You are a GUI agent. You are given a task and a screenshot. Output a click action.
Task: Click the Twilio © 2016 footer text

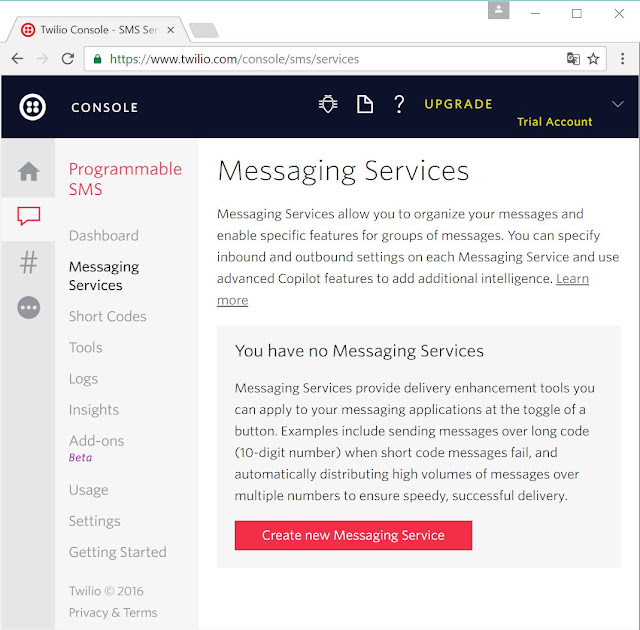[106, 591]
